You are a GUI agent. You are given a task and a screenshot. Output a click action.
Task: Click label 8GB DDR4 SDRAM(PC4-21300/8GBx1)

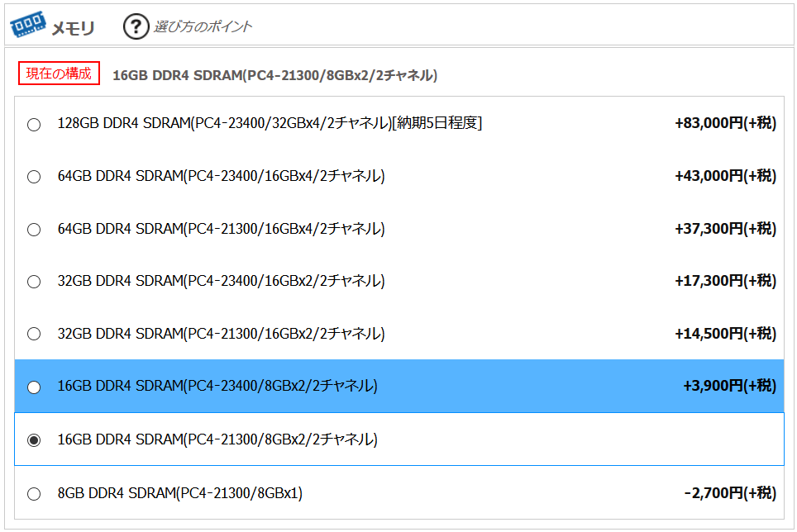pos(180,493)
